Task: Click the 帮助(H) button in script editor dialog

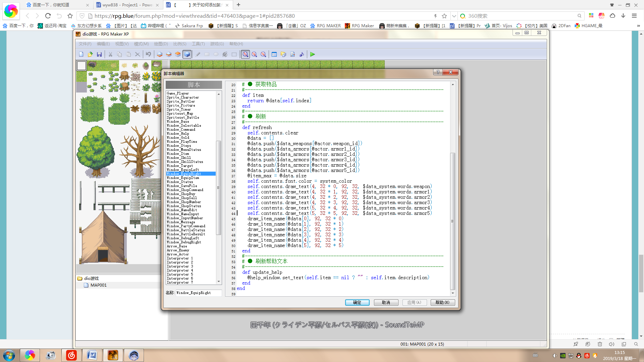Action: coord(443,302)
